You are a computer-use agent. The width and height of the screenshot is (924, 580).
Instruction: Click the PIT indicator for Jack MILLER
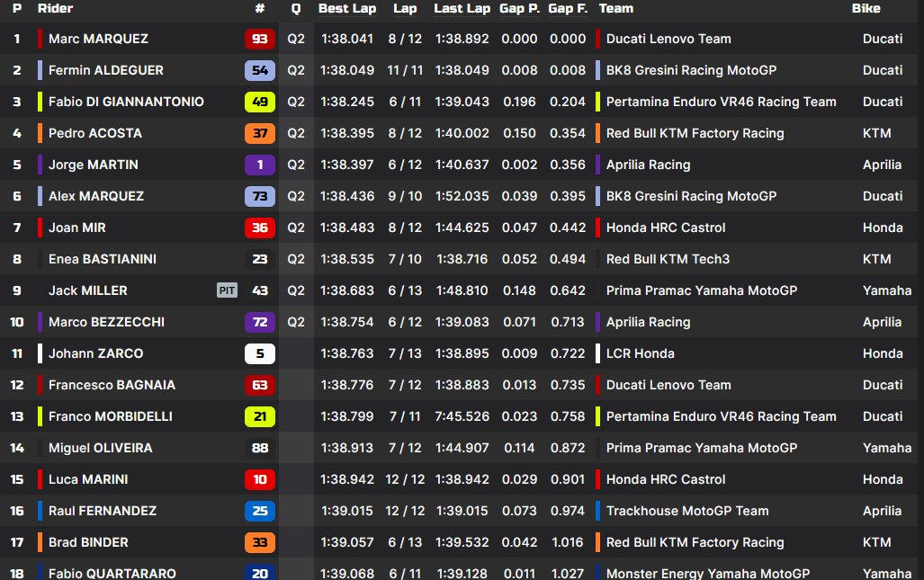[227, 290]
